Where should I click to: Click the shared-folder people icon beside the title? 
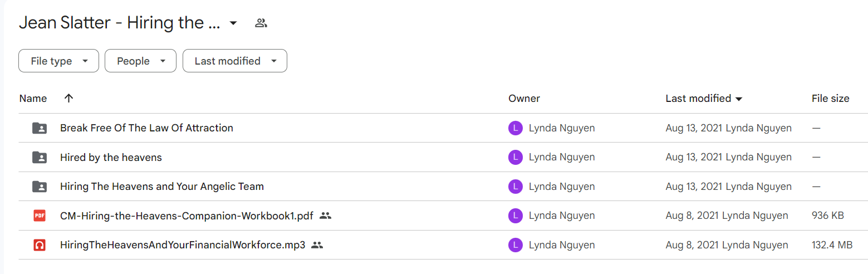[261, 23]
